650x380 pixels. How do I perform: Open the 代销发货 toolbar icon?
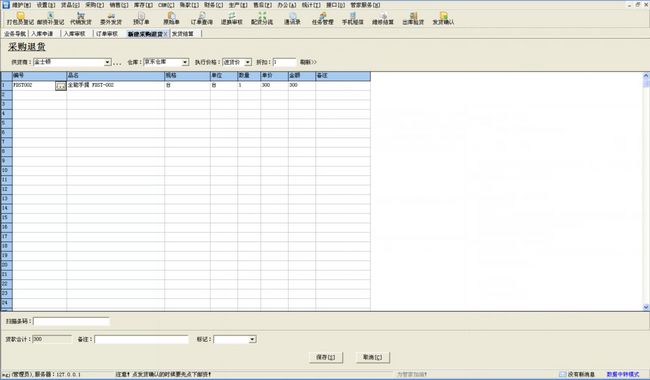point(81,18)
